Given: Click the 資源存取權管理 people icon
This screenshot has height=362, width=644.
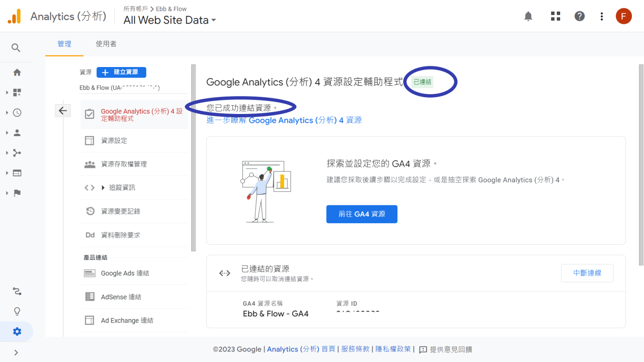Looking at the screenshot, I should [x=90, y=164].
